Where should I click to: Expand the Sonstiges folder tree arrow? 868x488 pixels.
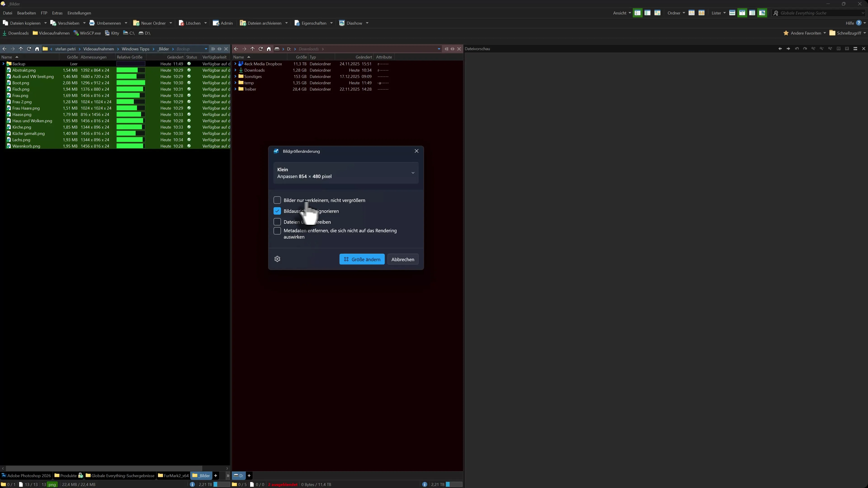point(235,76)
